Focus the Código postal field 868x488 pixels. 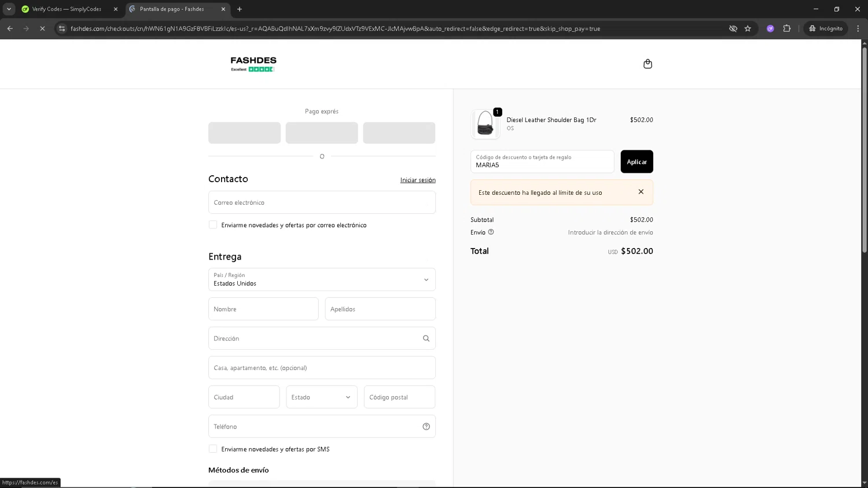click(x=400, y=397)
